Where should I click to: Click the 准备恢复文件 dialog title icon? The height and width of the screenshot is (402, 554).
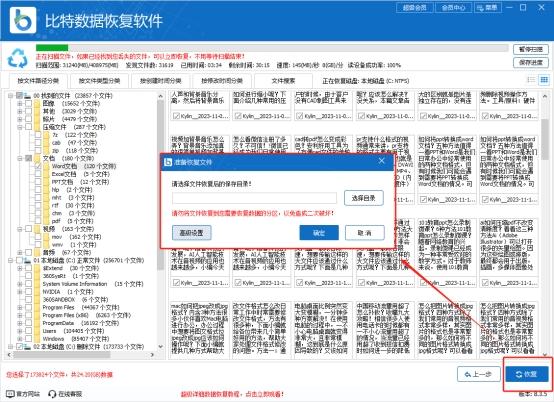pos(168,162)
